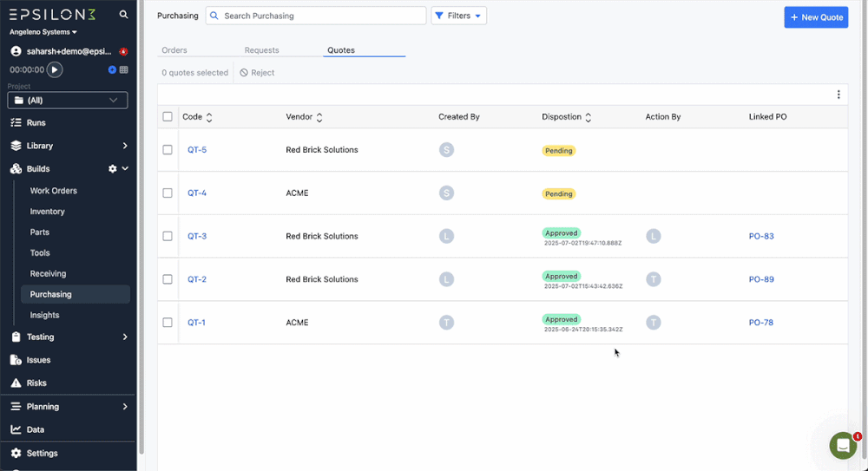
Task: Expand the Testing menu chevron
Action: [x=125, y=337]
